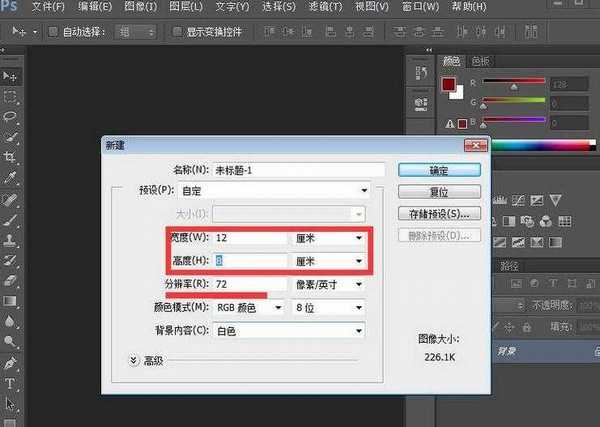Select the 背景 layer row
The height and width of the screenshot is (427, 600).
tap(546, 351)
